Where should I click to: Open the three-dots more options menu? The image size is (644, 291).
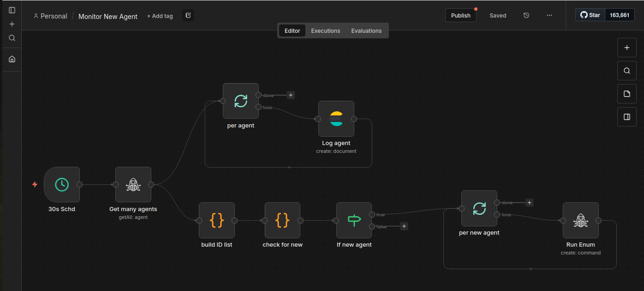[549, 15]
